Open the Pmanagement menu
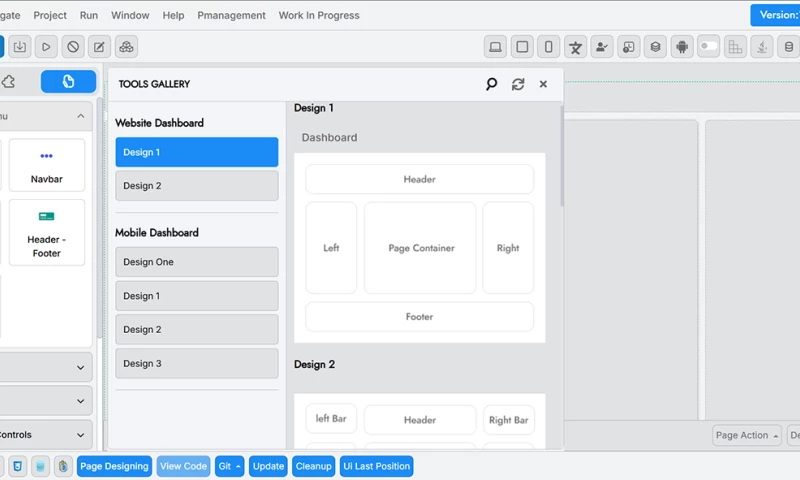Viewport: 800px width, 480px height. (x=231, y=15)
